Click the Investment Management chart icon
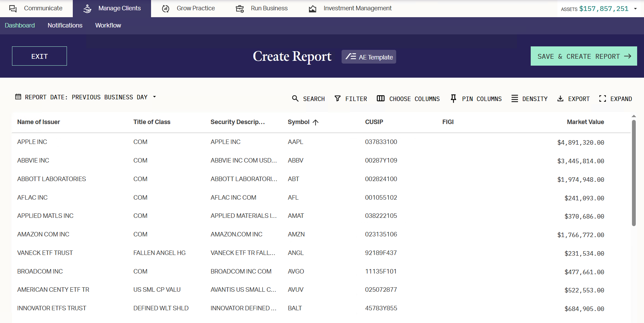This screenshot has height=323, width=644. [313, 9]
